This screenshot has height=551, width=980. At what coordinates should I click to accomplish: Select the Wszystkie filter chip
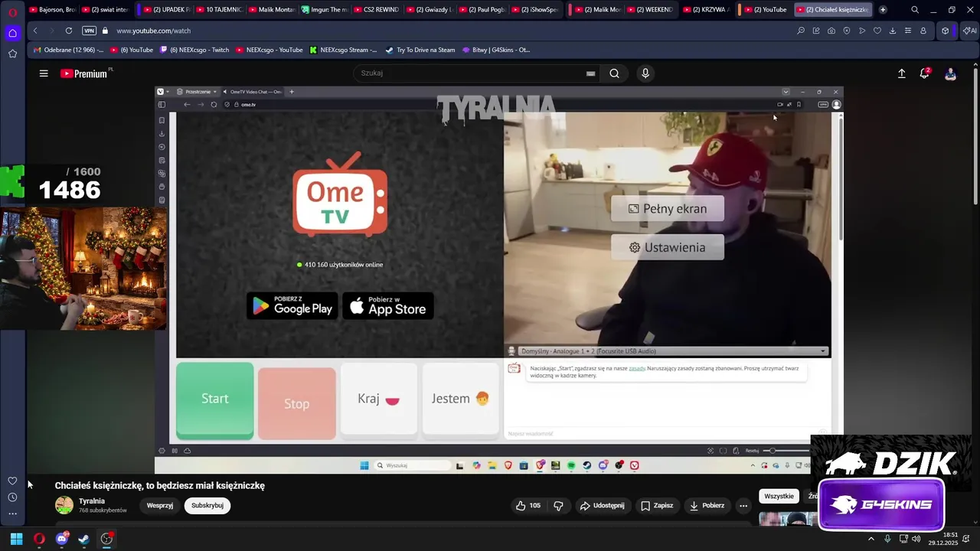779,496
